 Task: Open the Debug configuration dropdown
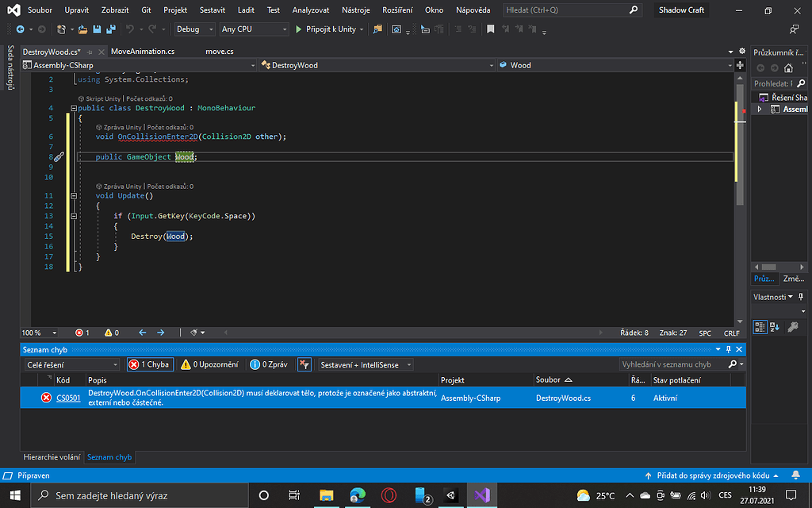click(194, 29)
